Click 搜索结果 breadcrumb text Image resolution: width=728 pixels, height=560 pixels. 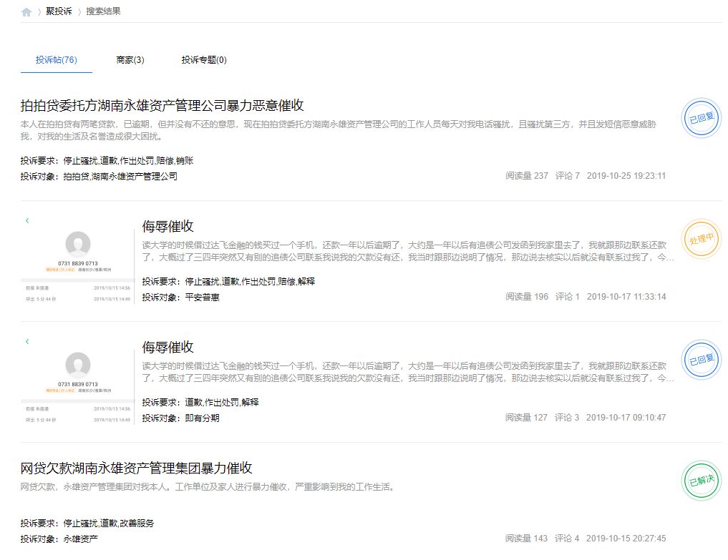(103, 11)
